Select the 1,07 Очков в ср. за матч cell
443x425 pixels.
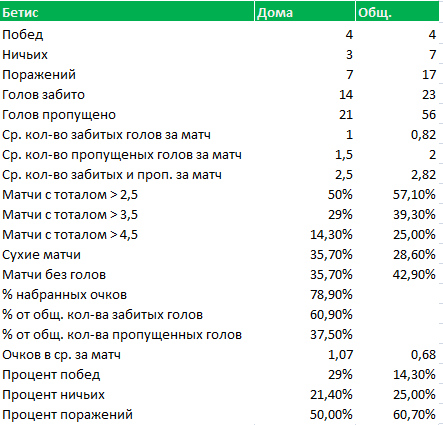coord(305,354)
